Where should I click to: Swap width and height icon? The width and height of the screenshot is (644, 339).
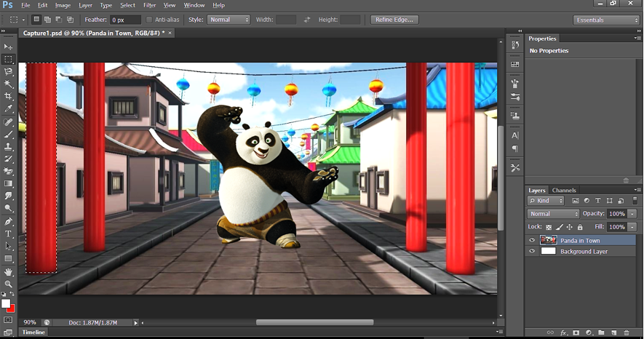coord(307,20)
